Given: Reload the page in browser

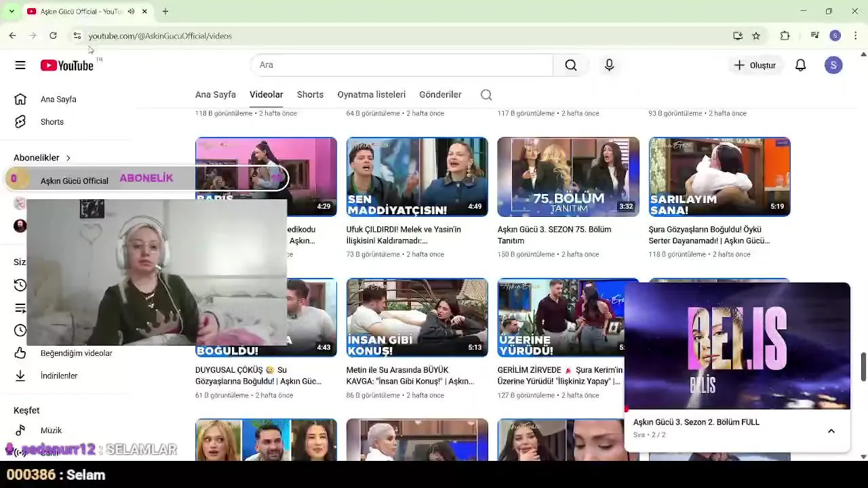Looking at the screenshot, I should [53, 36].
